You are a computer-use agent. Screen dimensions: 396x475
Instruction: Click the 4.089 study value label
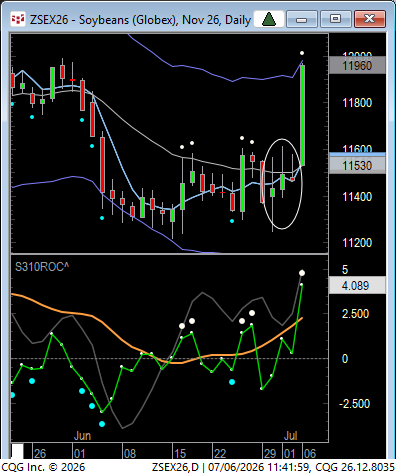pos(357,286)
